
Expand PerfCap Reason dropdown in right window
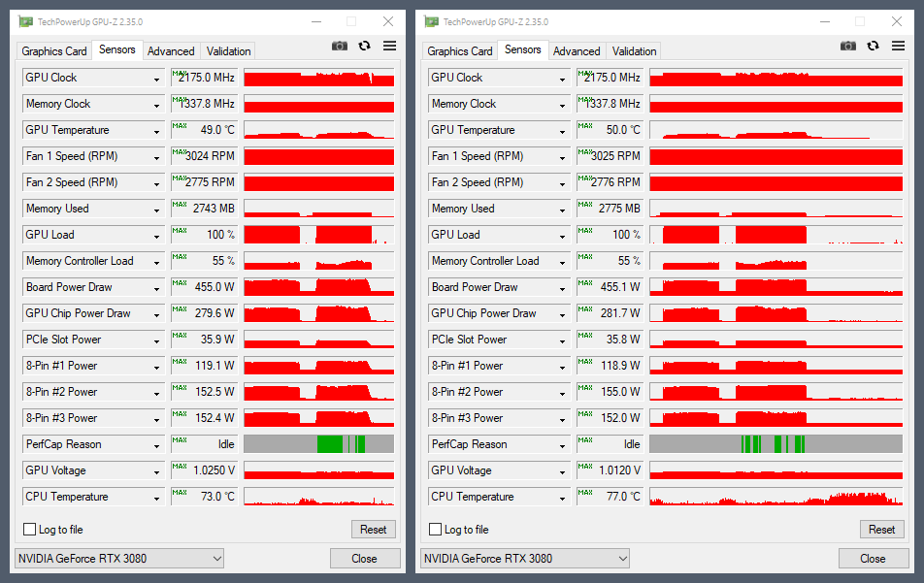[562, 445]
